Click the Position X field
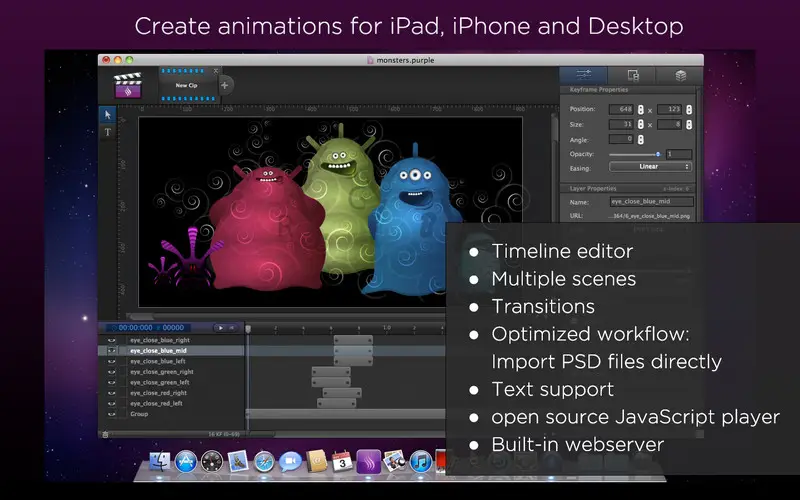 click(x=621, y=109)
